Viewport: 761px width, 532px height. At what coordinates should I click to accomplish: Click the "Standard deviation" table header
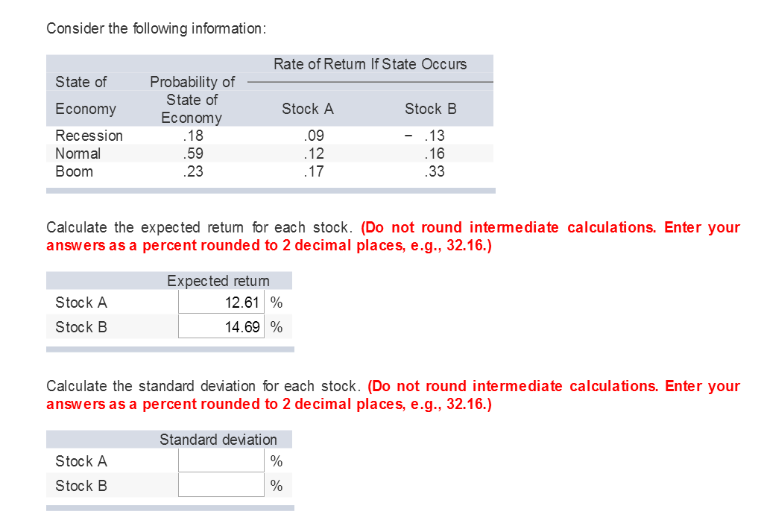click(218, 440)
